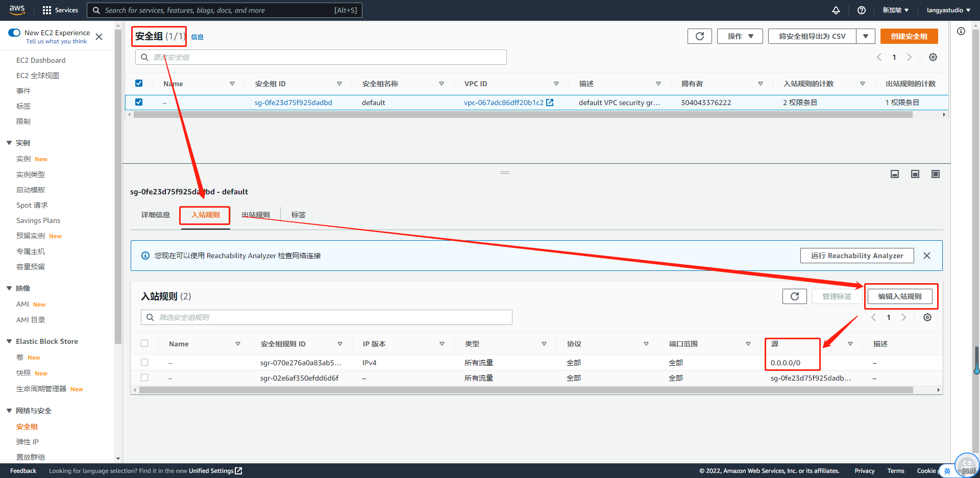This screenshot has width=980, height=478.
Task: Toggle the select-all security groups checkbox
Action: pos(139,83)
